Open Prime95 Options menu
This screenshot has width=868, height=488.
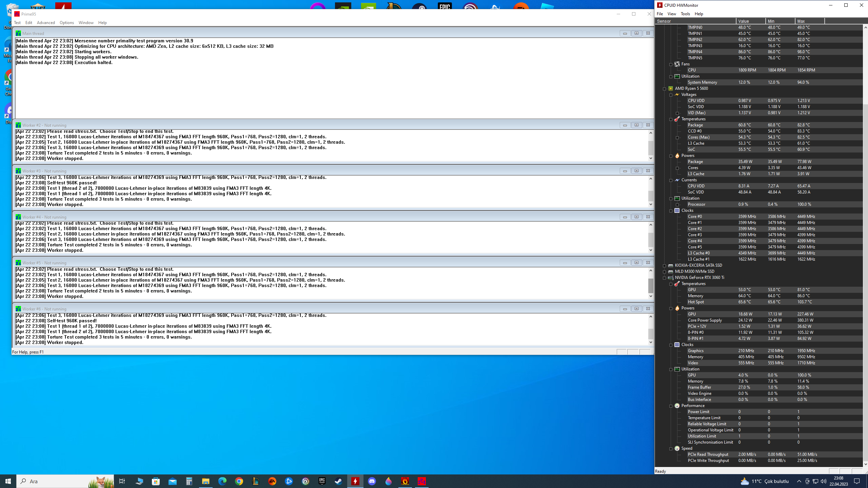(x=67, y=23)
